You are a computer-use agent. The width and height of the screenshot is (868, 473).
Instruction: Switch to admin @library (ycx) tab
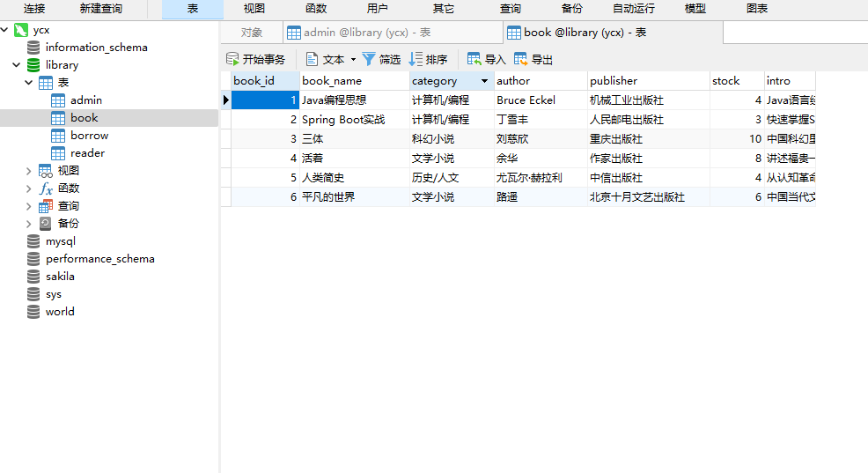point(393,33)
